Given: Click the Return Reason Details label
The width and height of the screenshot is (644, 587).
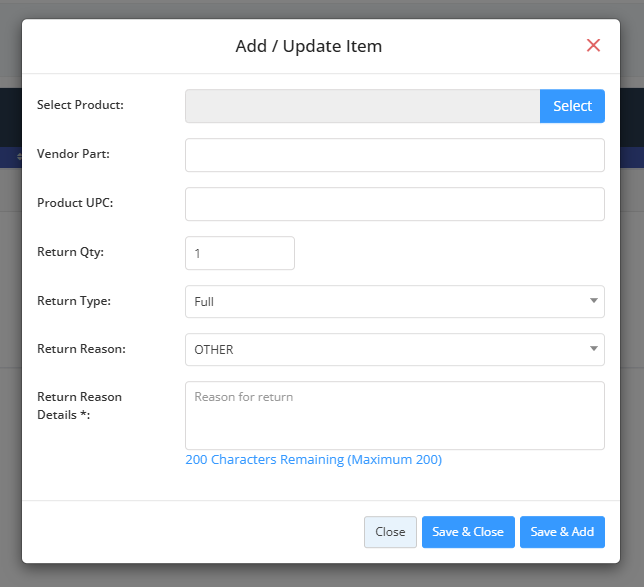Looking at the screenshot, I should click(x=79, y=406).
